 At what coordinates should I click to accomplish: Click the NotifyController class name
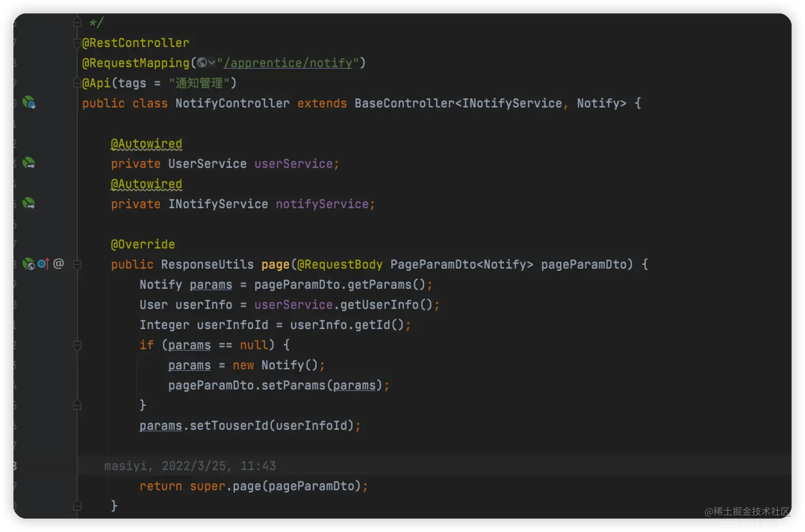click(x=233, y=103)
